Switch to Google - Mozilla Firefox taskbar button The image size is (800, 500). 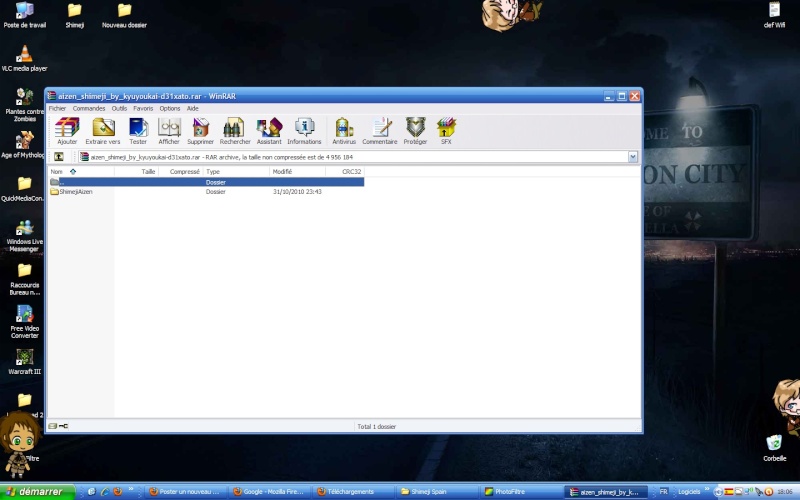click(x=269, y=492)
